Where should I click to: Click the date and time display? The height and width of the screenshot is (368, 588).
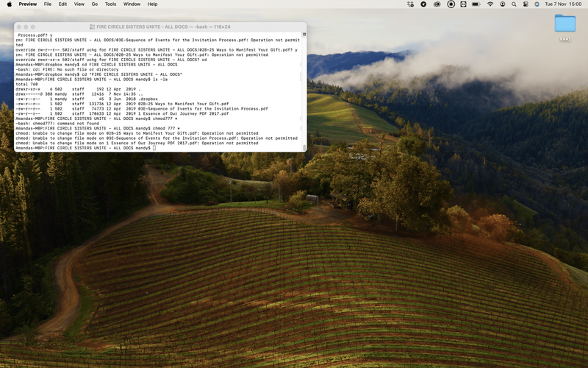562,4
